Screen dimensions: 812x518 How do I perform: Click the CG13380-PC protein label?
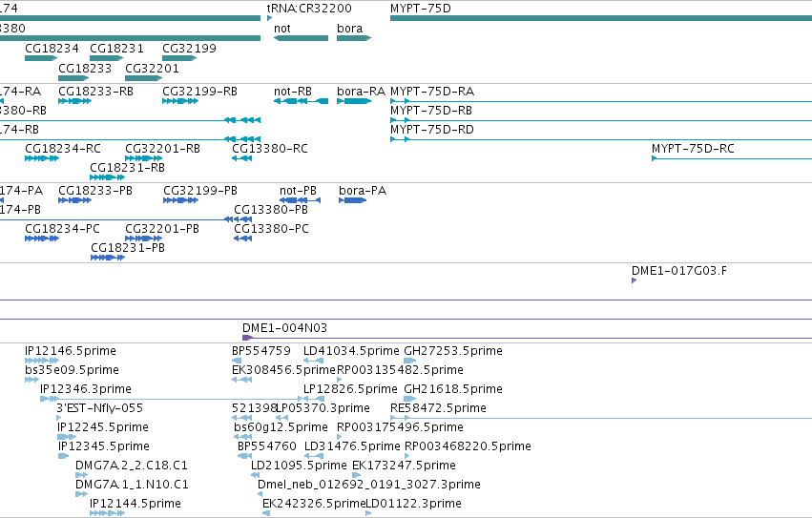pos(271,229)
